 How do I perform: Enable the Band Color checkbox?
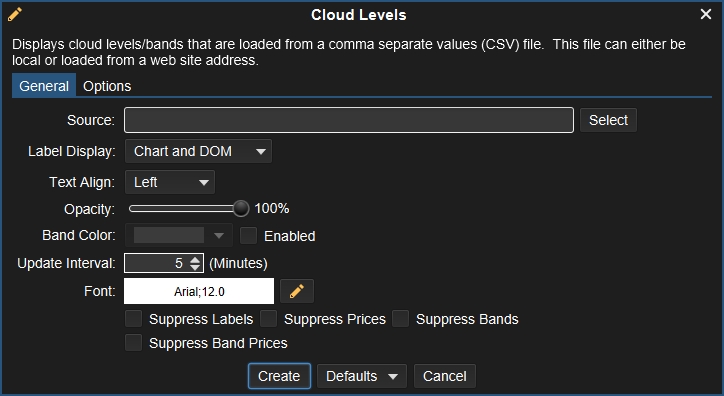pos(248,235)
